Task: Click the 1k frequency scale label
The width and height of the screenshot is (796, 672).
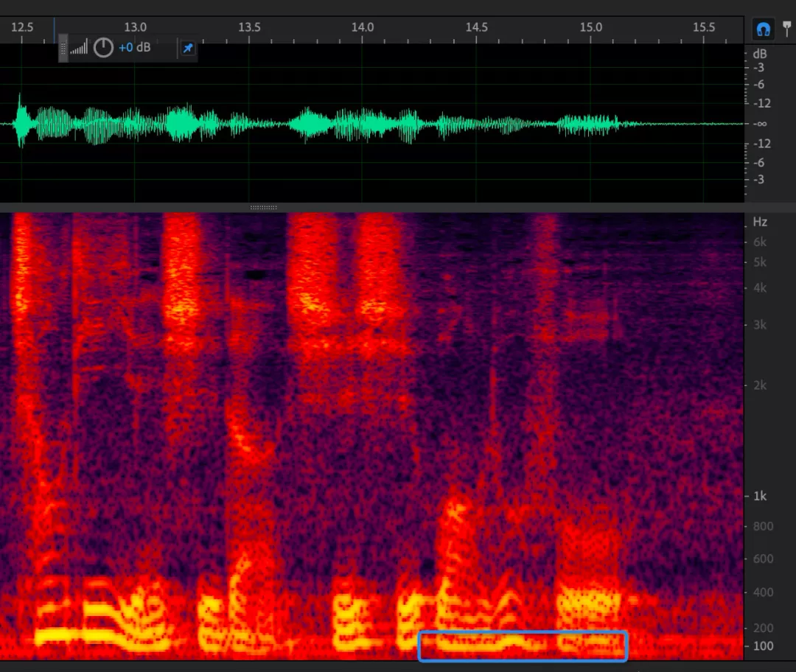Action: pyautogui.click(x=760, y=497)
